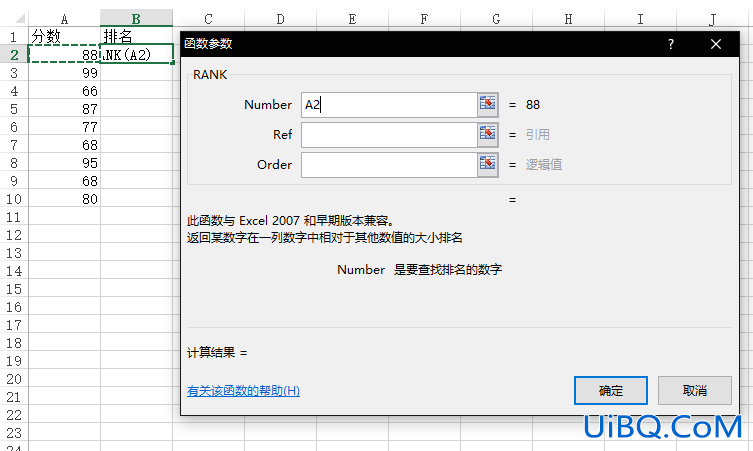Viewport: 753px width, 451px height.
Task: Select row 2 header
Action: pyautogui.click(x=14, y=55)
